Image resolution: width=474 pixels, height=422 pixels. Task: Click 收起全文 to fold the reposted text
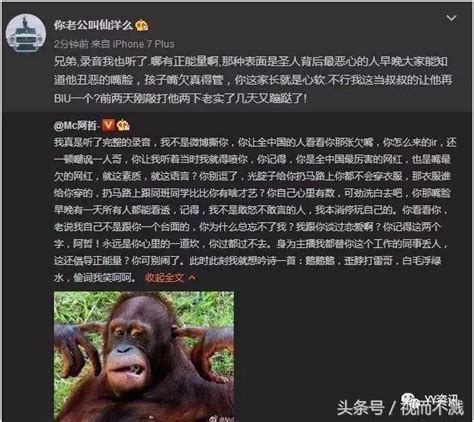point(164,277)
